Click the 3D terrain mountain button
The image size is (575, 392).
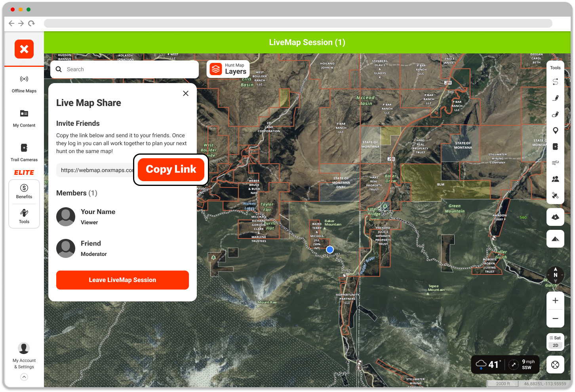point(555,239)
